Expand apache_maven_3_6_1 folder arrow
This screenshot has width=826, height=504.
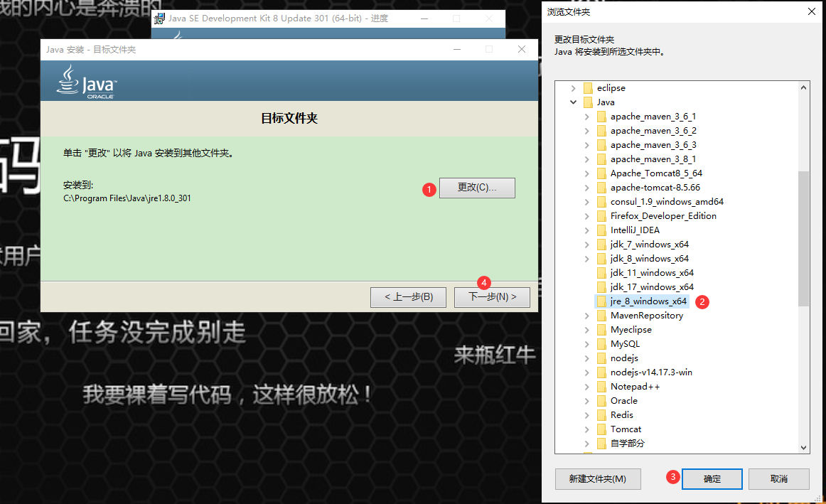coord(587,117)
